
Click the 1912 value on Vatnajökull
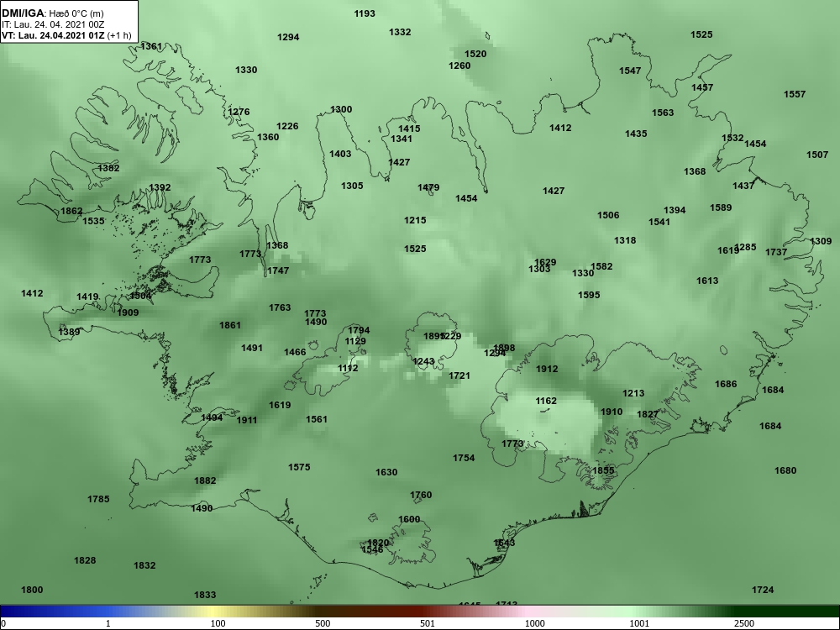click(547, 369)
